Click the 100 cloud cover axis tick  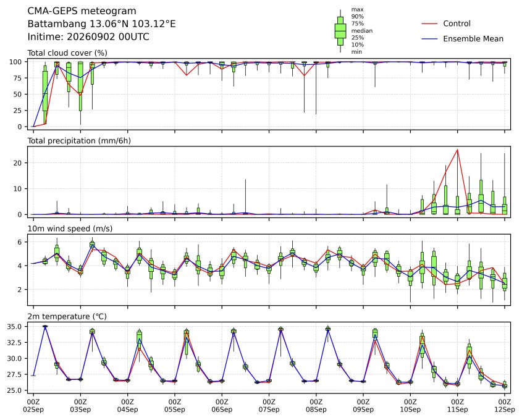pyautogui.click(x=15, y=62)
